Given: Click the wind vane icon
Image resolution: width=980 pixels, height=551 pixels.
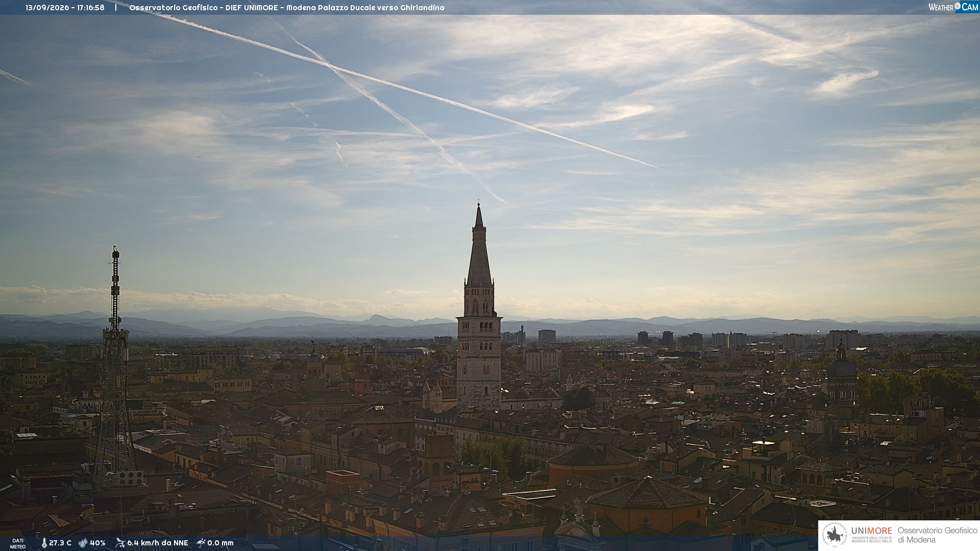Looking at the screenshot, I should click(x=120, y=543).
